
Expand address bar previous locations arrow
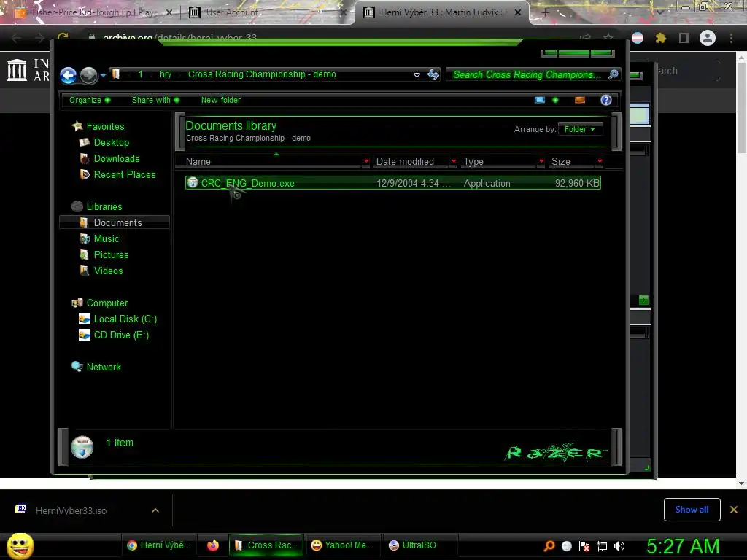[417, 75]
